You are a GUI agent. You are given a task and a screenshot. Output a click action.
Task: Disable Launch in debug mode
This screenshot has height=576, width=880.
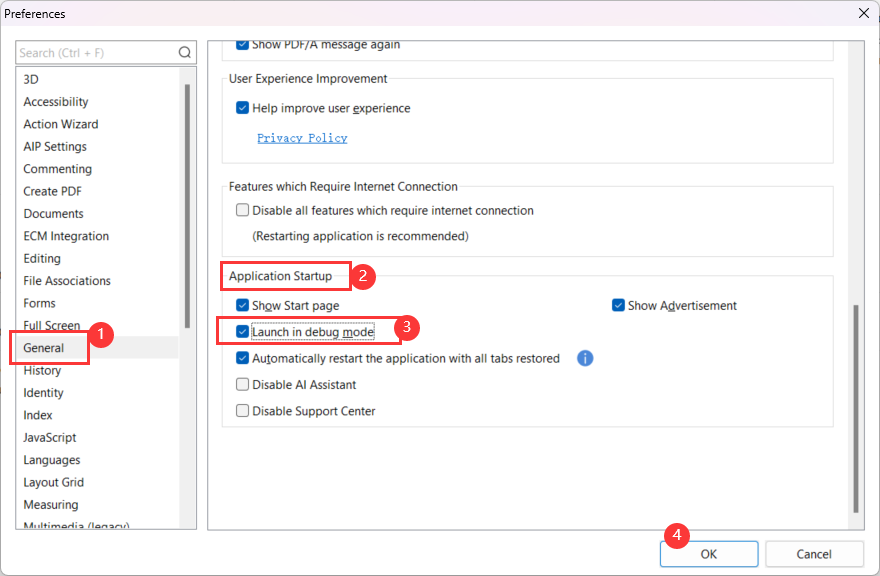241,329
